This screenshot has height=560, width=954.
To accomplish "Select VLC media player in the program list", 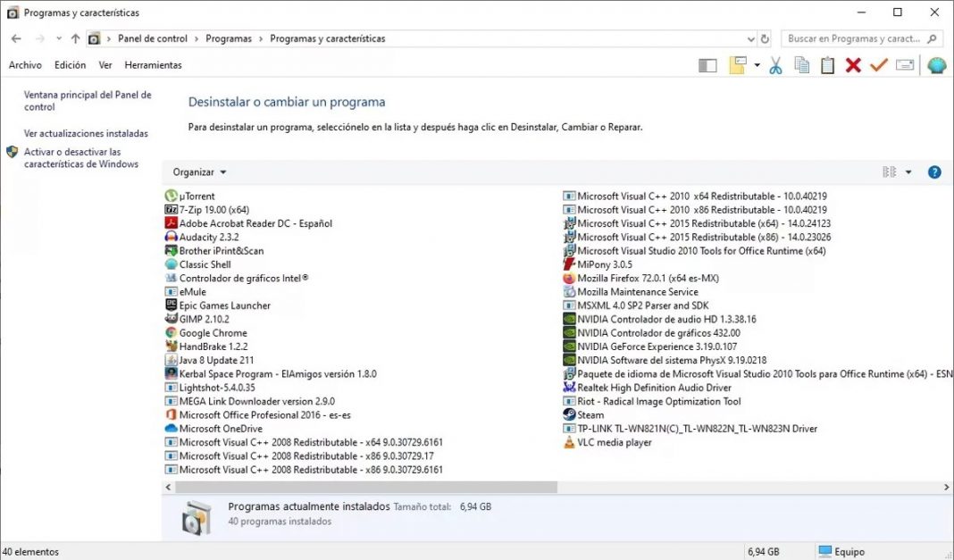I will click(613, 442).
